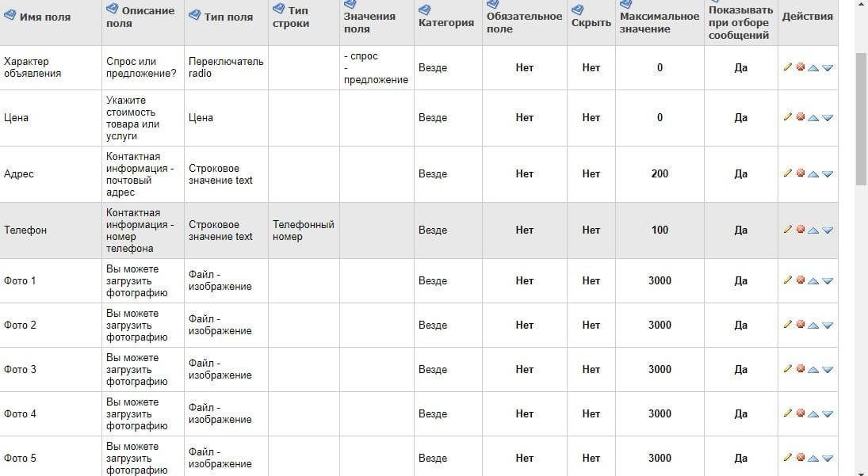Select the Телефон name cell
Image resolution: width=868 pixels, height=476 pixels.
pyautogui.click(x=51, y=230)
